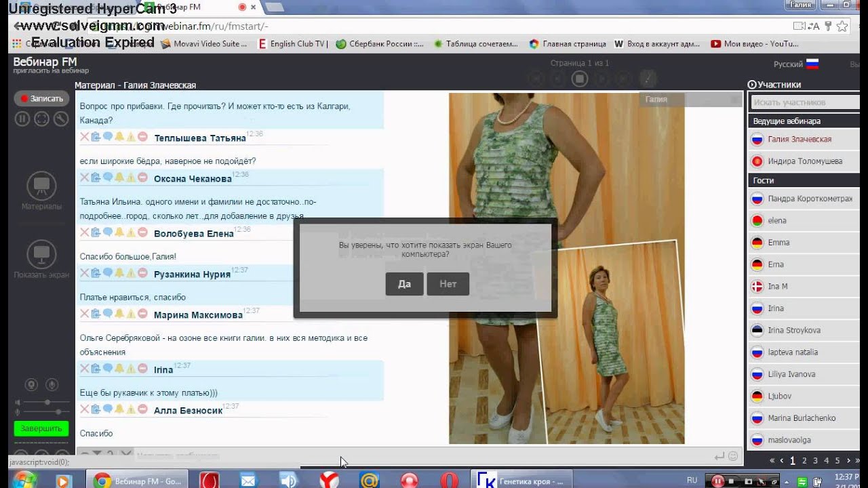The height and width of the screenshot is (488, 868).
Task: Open the English Club TV bookmark
Action: coord(294,43)
